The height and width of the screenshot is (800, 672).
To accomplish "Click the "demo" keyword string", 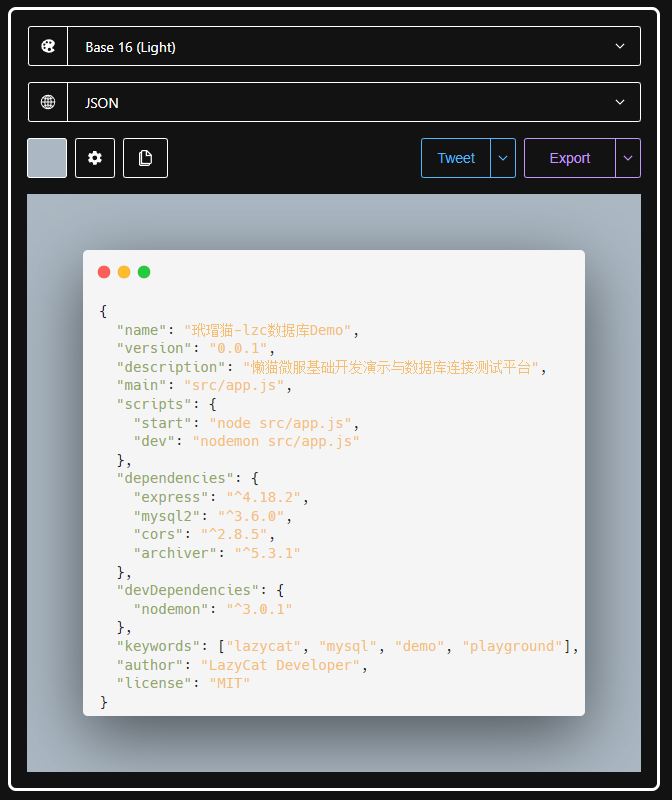I will 419,646.
